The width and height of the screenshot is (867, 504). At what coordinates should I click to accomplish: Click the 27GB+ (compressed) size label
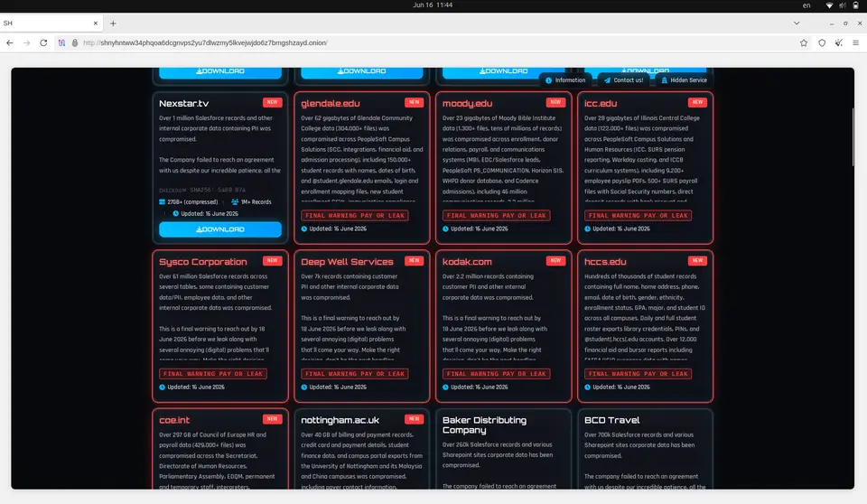[x=192, y=202]
